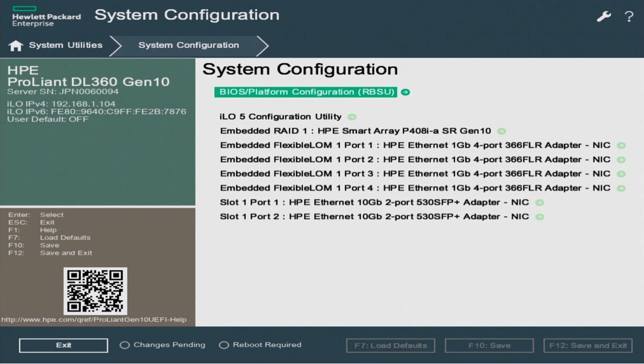Open Slot 1 Port 2 530SFP+ Adapter

[375, 217]
